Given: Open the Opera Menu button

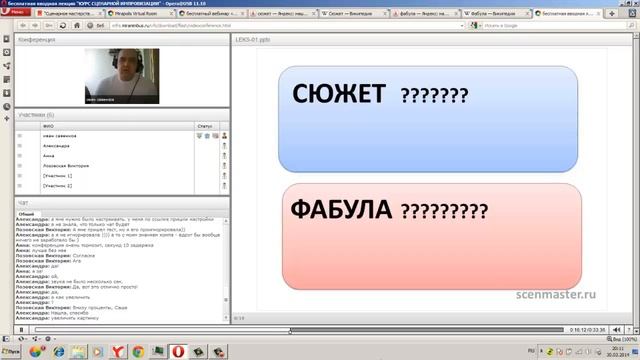Looking at the screenshot, I should (x=15, y=12).
